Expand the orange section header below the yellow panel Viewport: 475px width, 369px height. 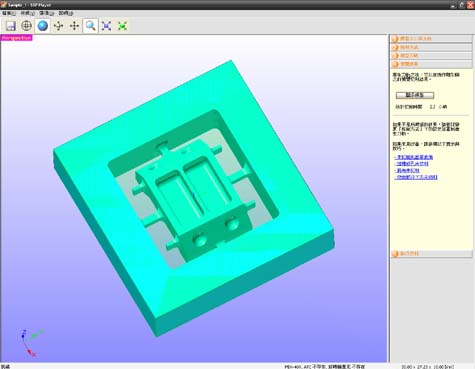pos(431,254)
